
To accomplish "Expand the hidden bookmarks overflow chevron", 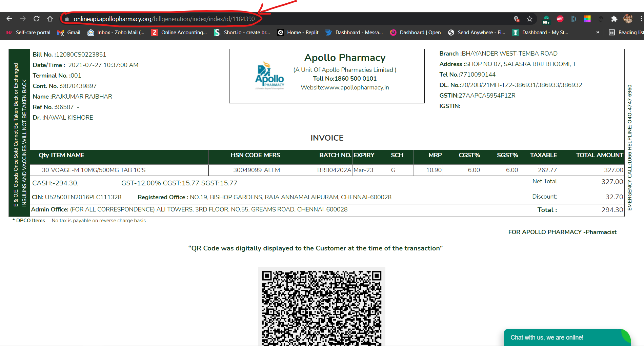I will pos(598,33).
